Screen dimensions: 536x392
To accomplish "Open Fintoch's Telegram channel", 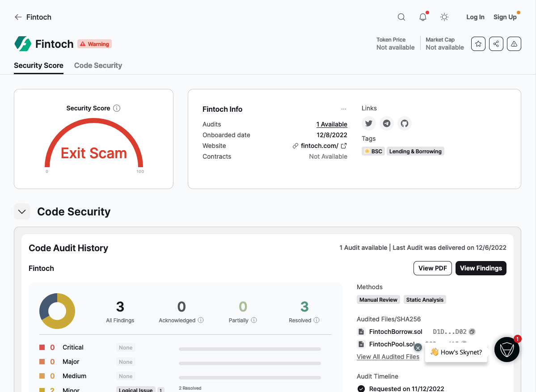I will point(386,123).
